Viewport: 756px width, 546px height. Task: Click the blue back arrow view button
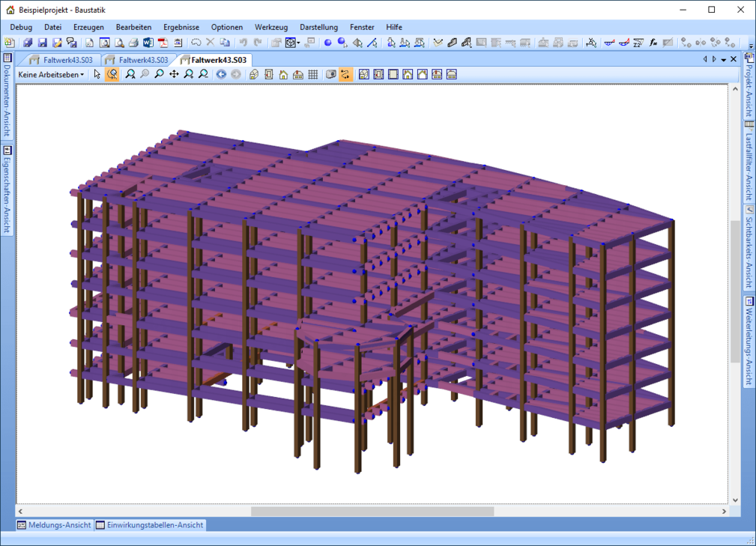click(x=221, y=74)
